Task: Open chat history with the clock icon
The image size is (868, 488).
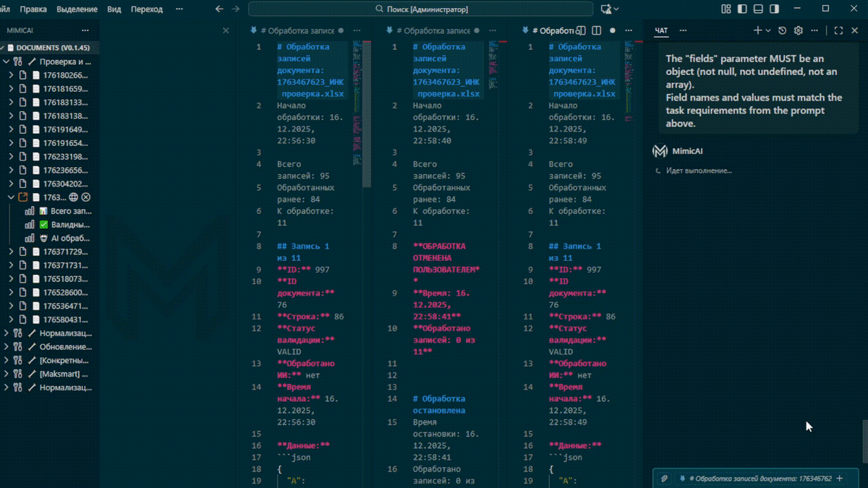Action: point(782,31)
